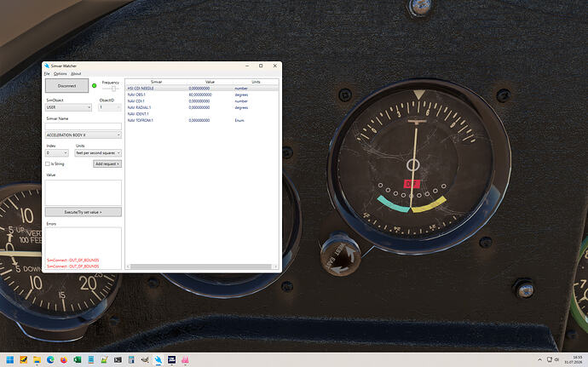The width and height of the screenshot is (588, 367).
Task: Click the green connection status indicator
Action: [94, 86]
